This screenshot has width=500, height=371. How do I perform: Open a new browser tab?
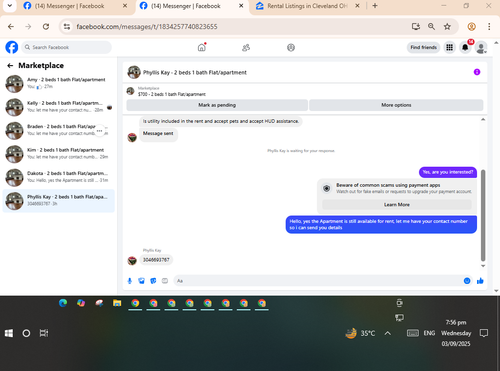click(x=375, y=6)
